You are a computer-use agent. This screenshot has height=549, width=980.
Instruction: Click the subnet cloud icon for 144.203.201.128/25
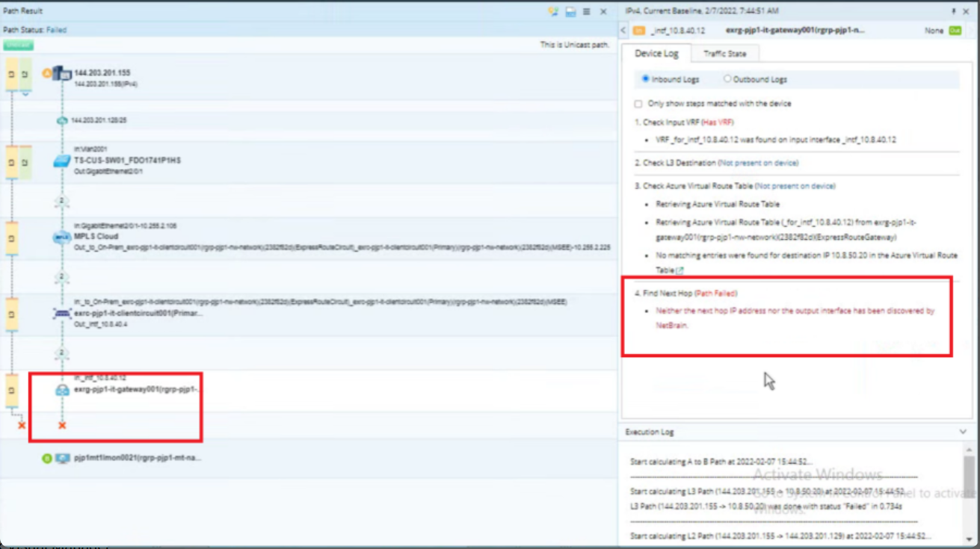pos(63,120)
